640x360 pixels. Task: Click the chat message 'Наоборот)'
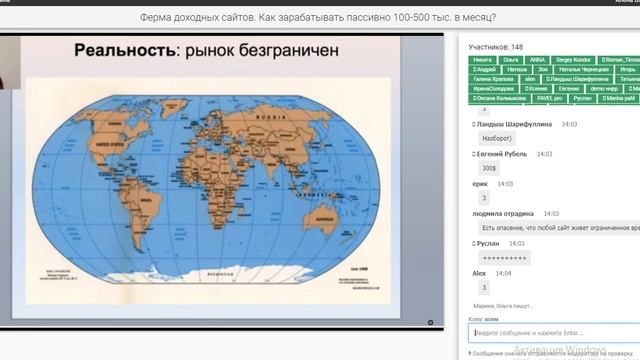[x=497, y=138]
